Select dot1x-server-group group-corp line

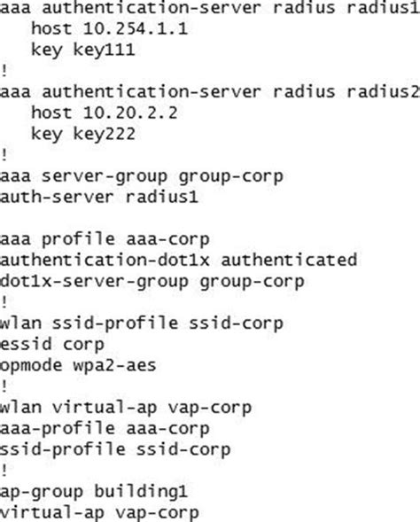152,282
